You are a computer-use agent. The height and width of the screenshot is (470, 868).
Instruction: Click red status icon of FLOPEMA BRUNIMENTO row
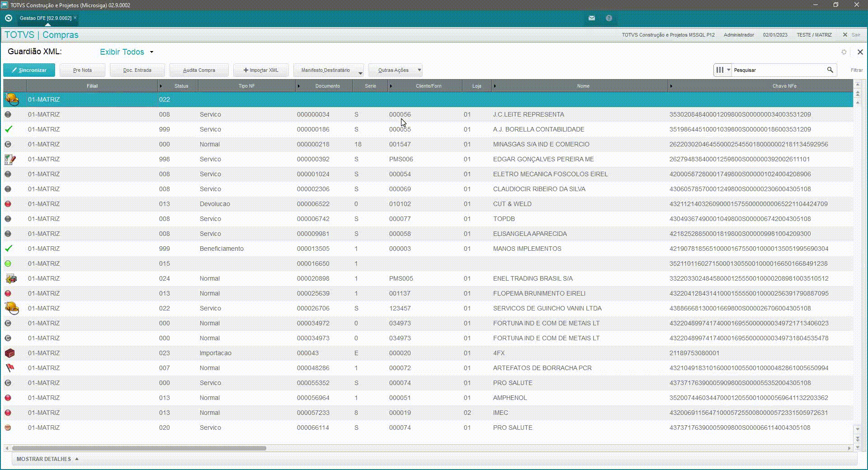point(8,293)
